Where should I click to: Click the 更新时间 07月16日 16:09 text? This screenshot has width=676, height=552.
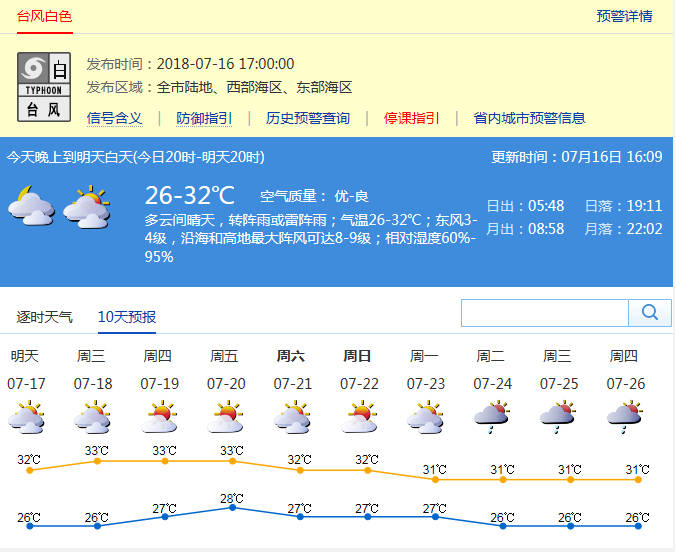(577, 157)
